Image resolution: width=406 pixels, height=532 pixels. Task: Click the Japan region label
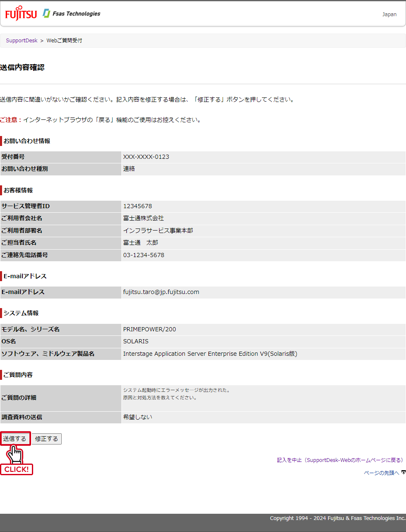click(x=389, y=14)
